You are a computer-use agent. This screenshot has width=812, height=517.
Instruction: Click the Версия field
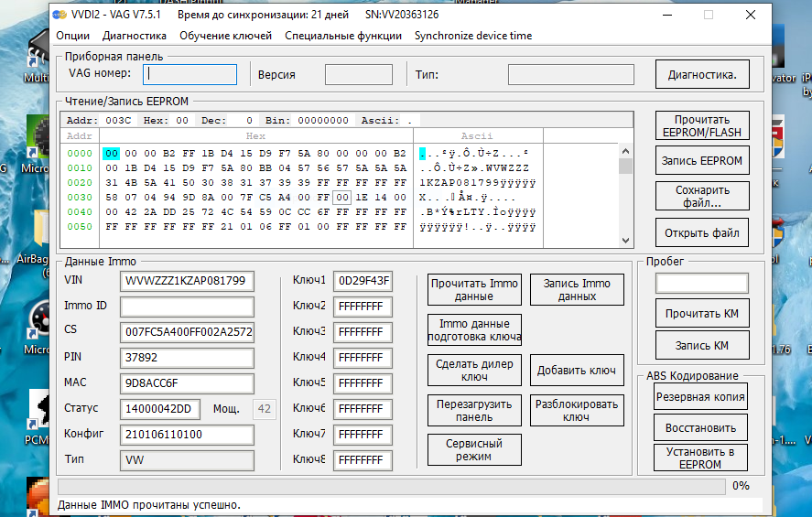coord(358,74)
